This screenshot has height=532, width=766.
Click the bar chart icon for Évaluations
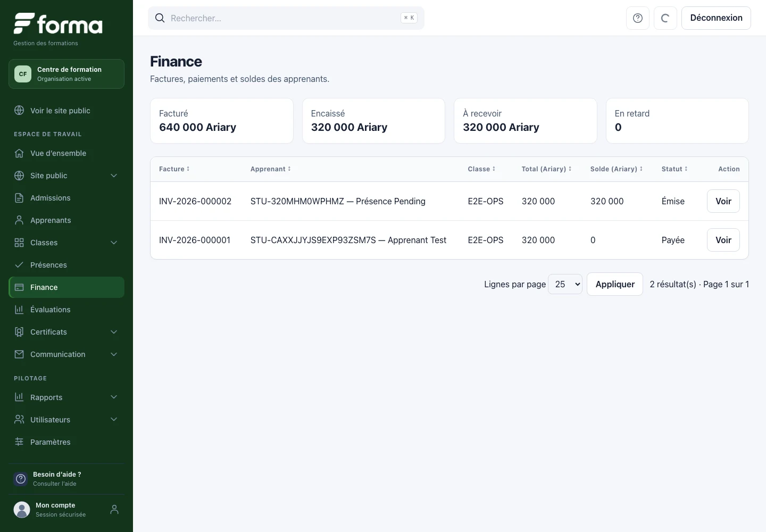19,310
